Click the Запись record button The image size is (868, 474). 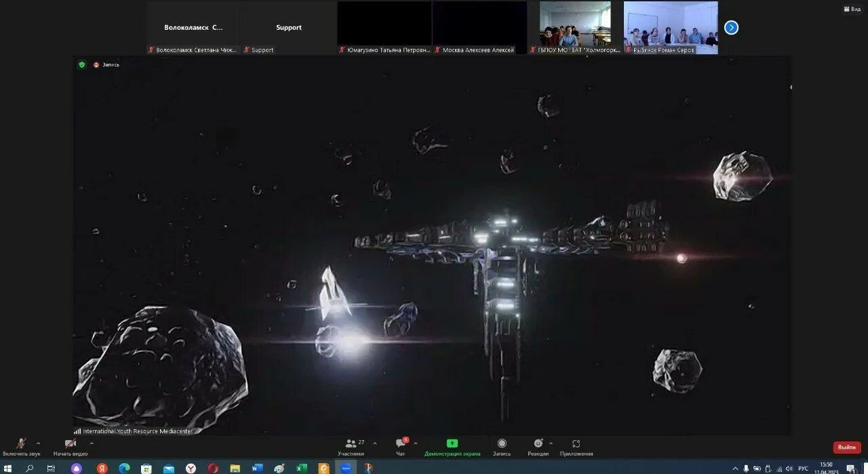coord(502,447)
